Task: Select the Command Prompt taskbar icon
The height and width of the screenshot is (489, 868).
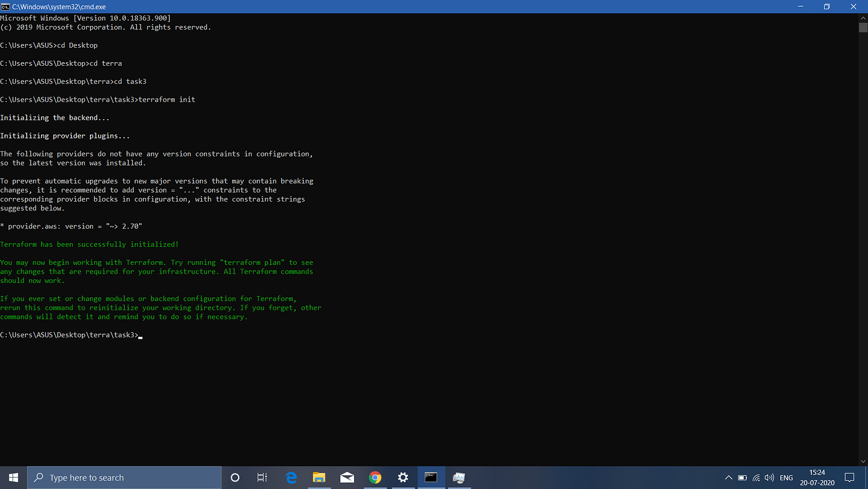Action: 431,477
